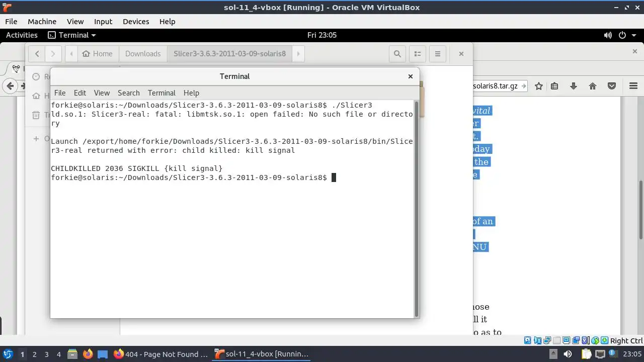Go back in the file manager
The height and width of the screenshot is (362, 644).
[x=37, y=54]
